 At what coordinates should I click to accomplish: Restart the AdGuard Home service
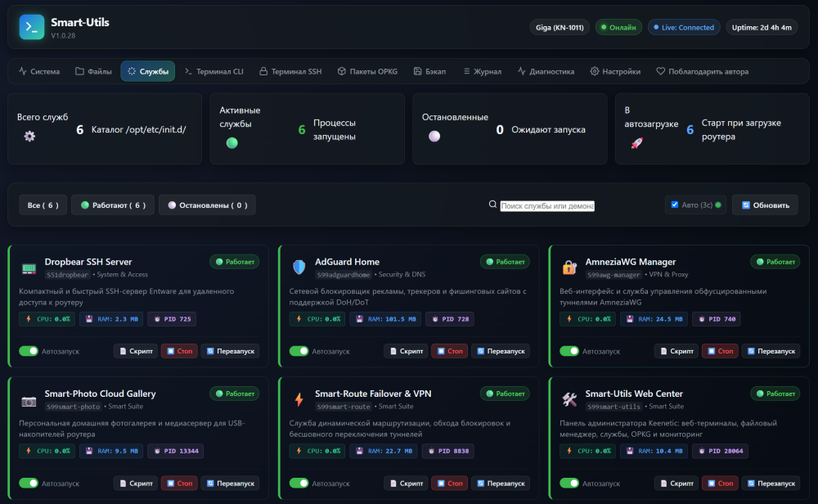point(501,351)
